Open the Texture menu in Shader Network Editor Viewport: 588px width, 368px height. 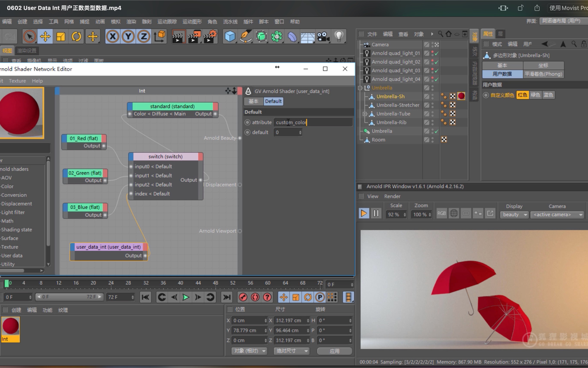click(17, 81)
